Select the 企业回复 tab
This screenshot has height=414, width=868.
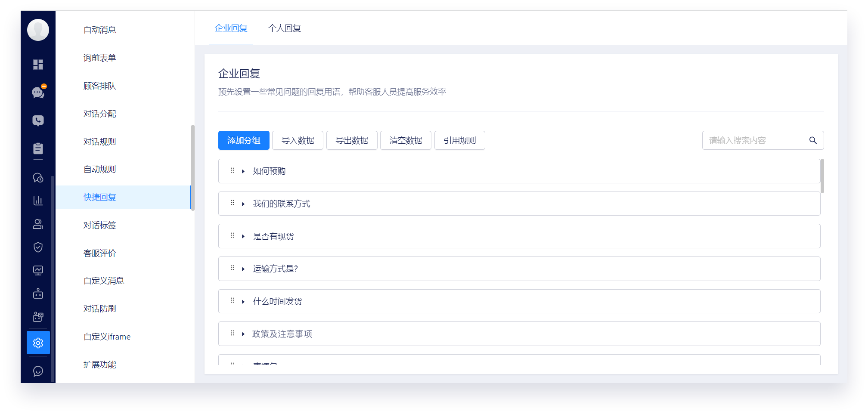coord(231,28)
